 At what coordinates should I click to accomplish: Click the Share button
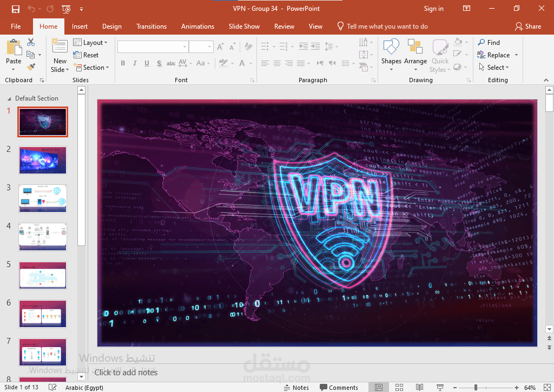tap(528, 26)
